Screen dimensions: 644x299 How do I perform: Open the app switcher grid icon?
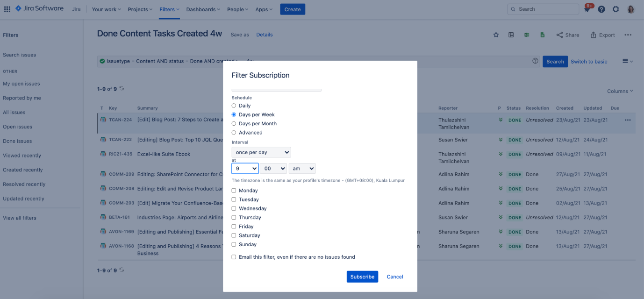[x=7, y=9]
